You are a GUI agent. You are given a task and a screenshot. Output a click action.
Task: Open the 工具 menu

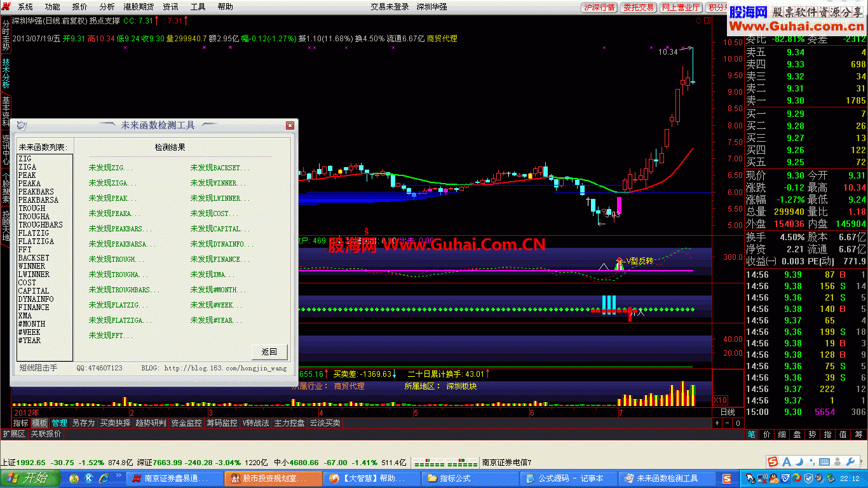tap(198, 7)
